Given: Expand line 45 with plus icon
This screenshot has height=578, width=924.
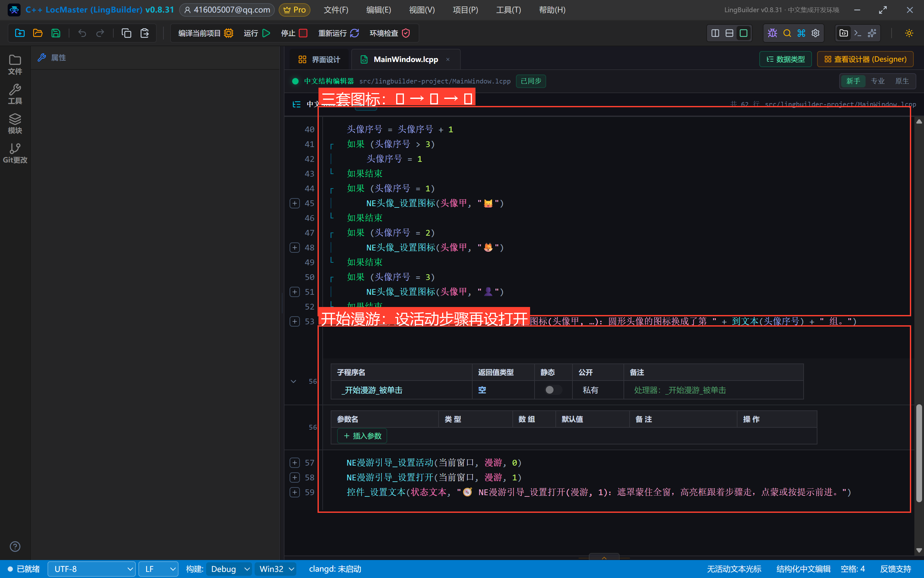Looking at the screenshot, I should point(295,203).
